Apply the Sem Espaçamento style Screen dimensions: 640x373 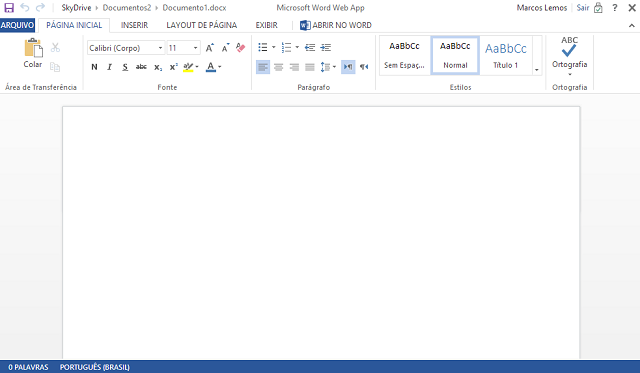tap(404, 56)
